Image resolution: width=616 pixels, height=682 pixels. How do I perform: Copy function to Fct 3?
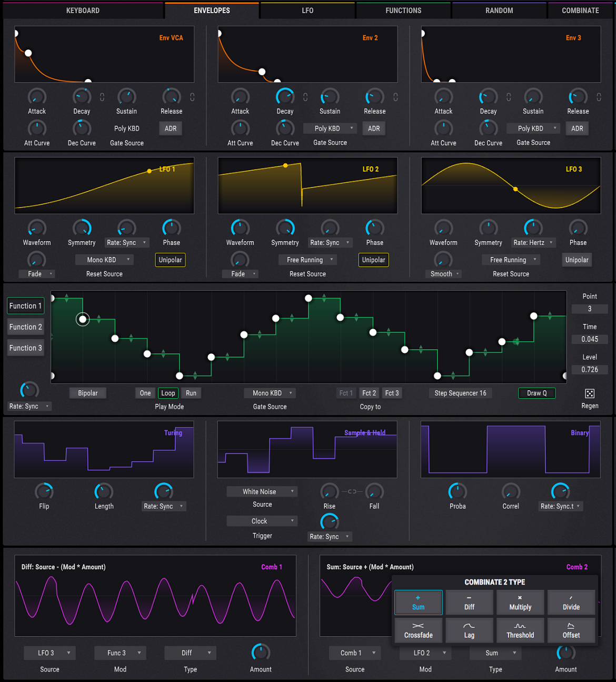pos(392,393)
